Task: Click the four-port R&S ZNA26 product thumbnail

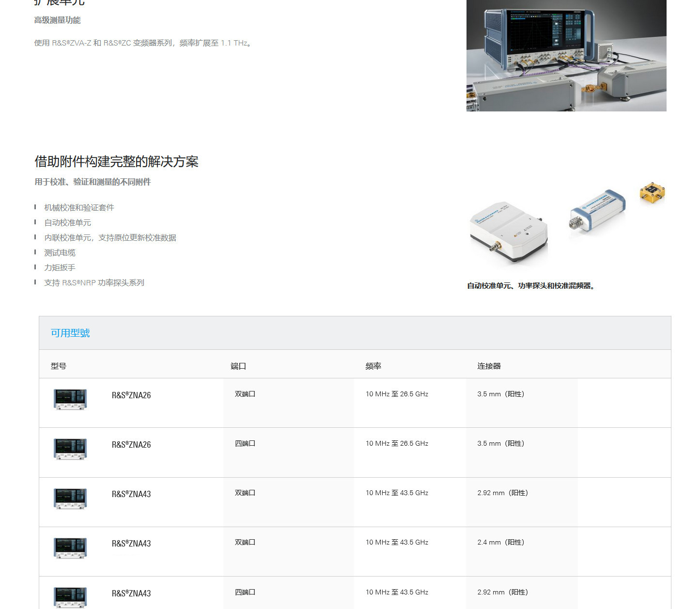Action: point(70,449)
